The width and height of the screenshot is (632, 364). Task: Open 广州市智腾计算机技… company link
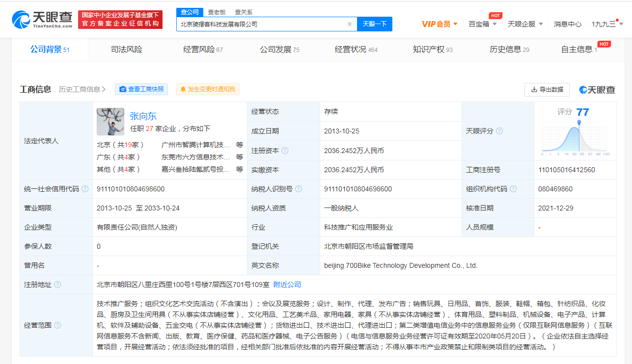click(x=196, y=145)
